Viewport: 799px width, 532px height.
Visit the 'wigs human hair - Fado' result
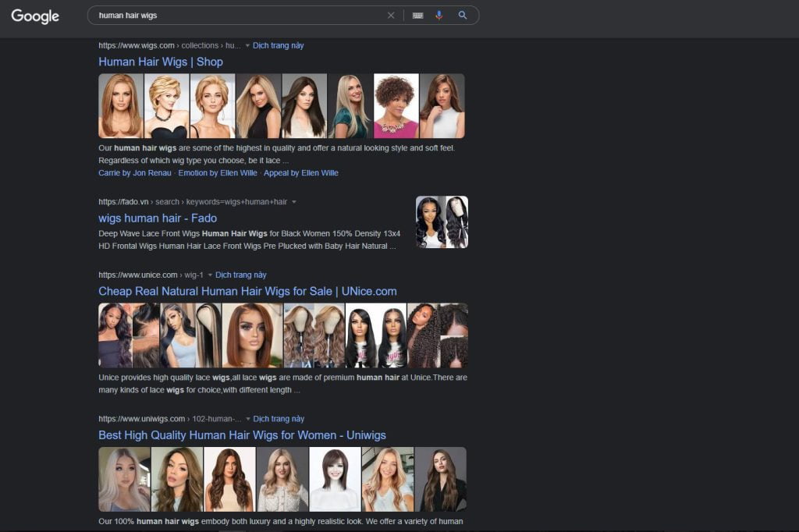pyautogui.click(x=158, y=218)
